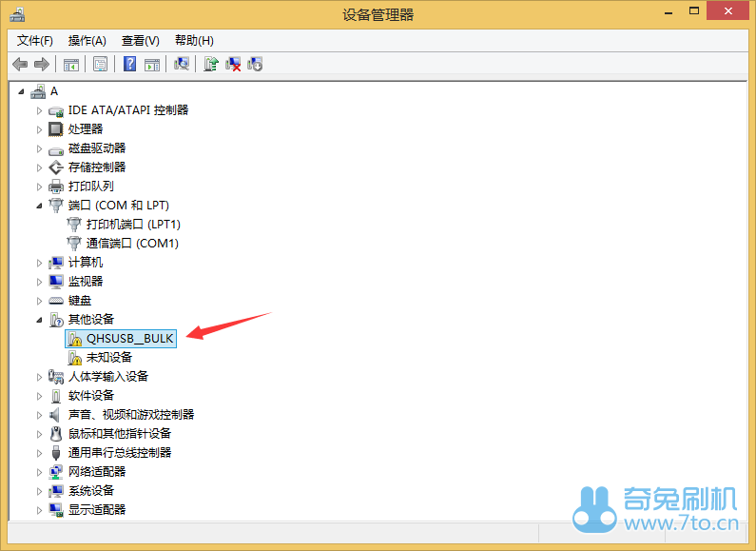Viewport: 756px width, 551px height.
Task: Expand the 通用串行总线控制器 category
Action: (40, 453)
